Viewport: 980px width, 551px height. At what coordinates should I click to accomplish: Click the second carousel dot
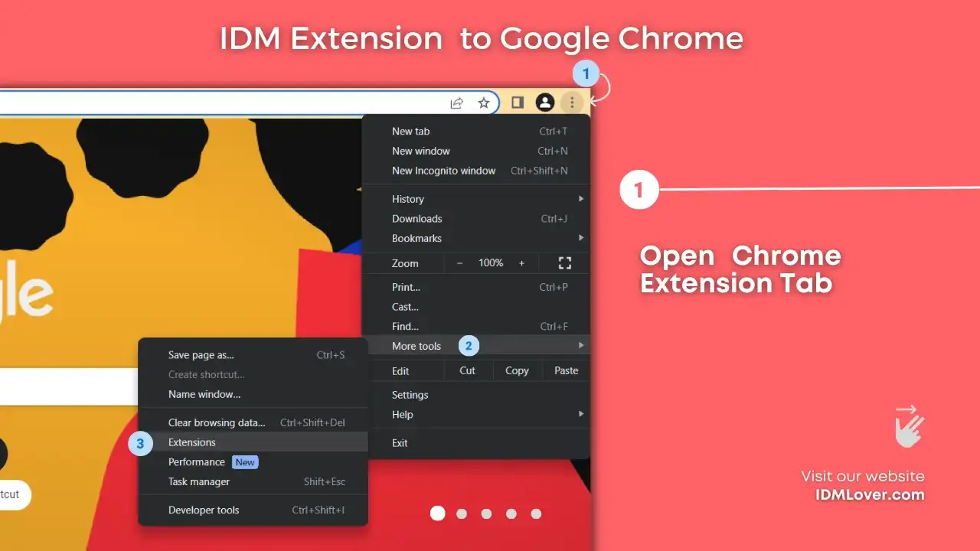(462, 514)
